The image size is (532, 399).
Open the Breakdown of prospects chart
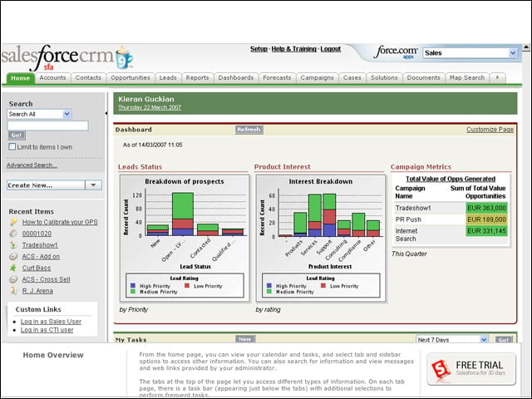[x=185, y=239]
